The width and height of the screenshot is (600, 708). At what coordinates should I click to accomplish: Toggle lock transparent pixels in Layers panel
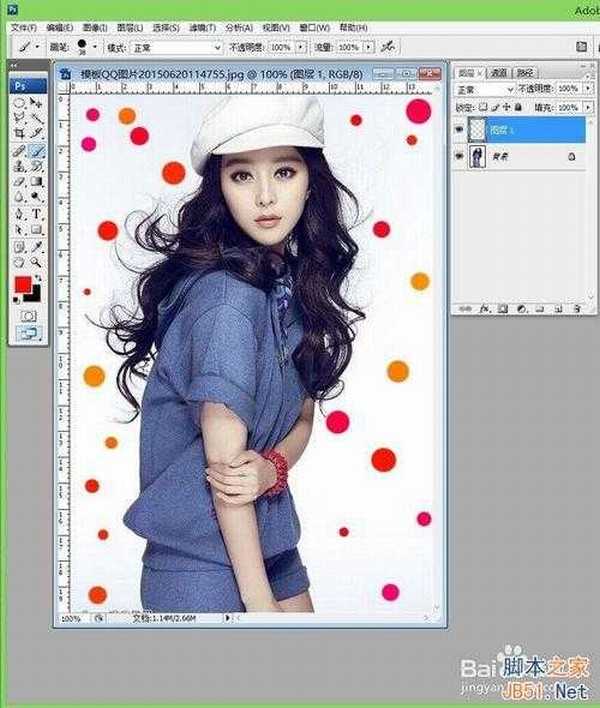tap(483, 107)
